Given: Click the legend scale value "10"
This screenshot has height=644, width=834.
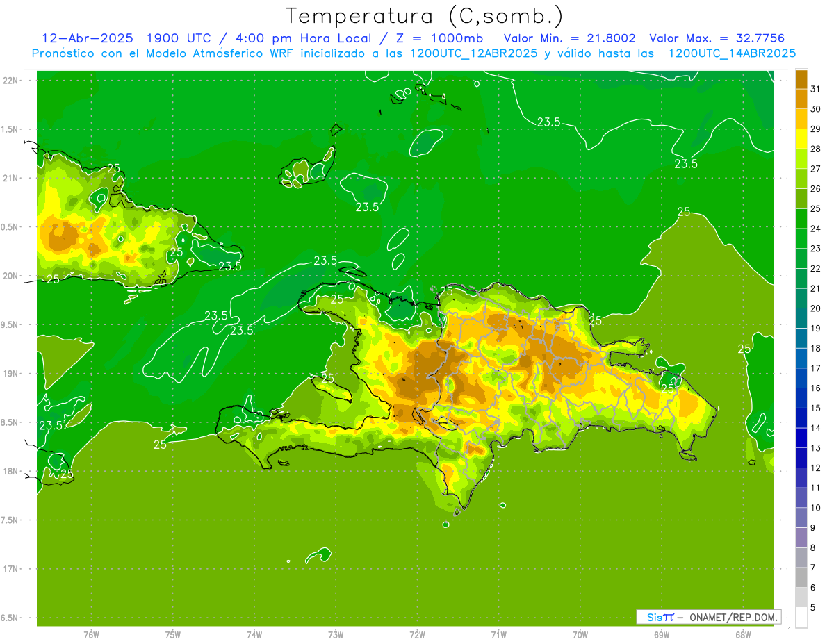Looking at the screenshot, I should click(816, 508).
